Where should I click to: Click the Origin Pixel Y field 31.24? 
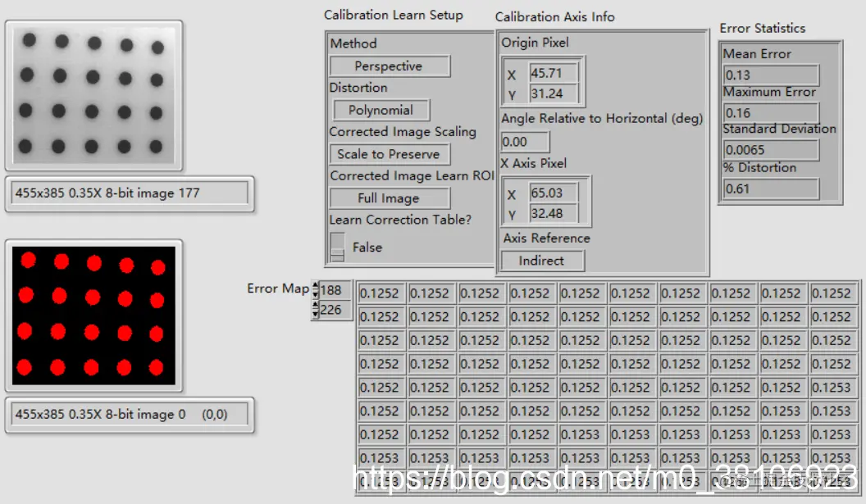click(553, 94)
